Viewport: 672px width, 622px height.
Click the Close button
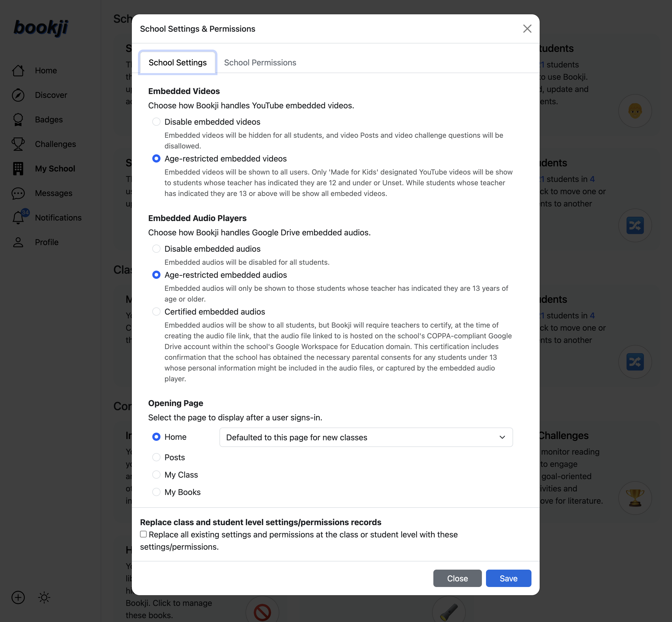(x=457, y=578)
